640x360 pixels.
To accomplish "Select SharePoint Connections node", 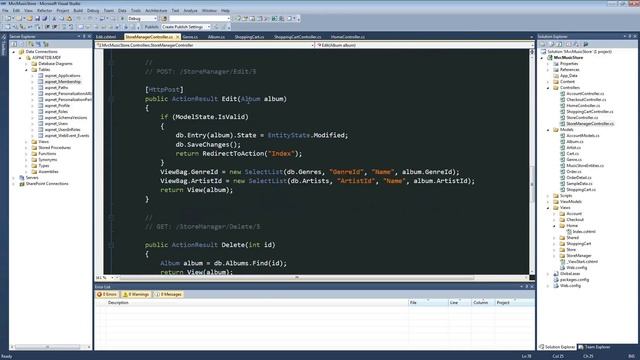I will (47, 184).
